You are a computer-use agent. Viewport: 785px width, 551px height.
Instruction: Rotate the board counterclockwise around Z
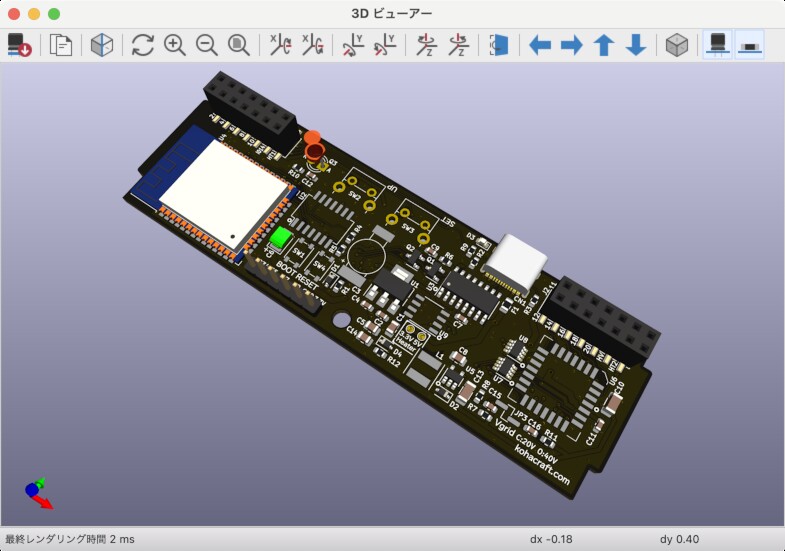(458, 45)
